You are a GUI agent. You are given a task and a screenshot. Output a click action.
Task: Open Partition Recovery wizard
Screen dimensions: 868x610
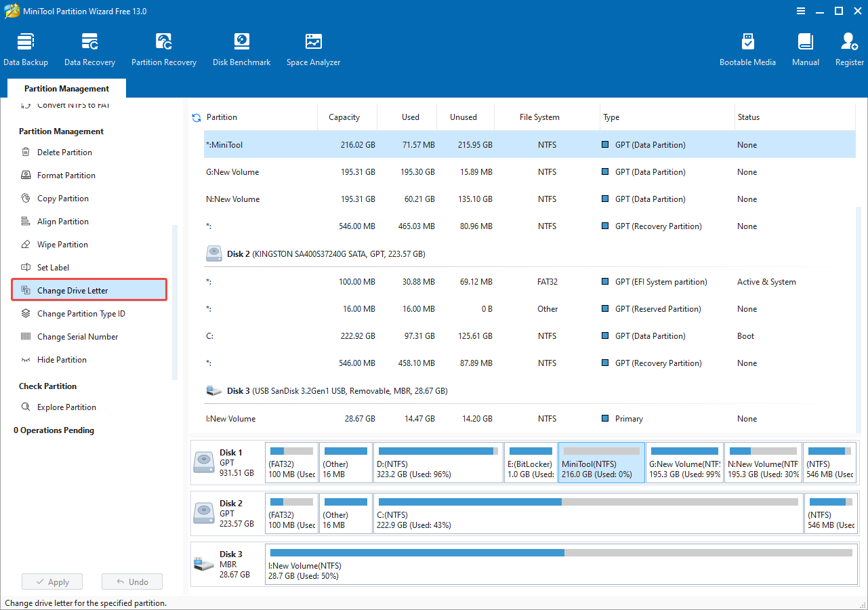[x=164, y=49]
